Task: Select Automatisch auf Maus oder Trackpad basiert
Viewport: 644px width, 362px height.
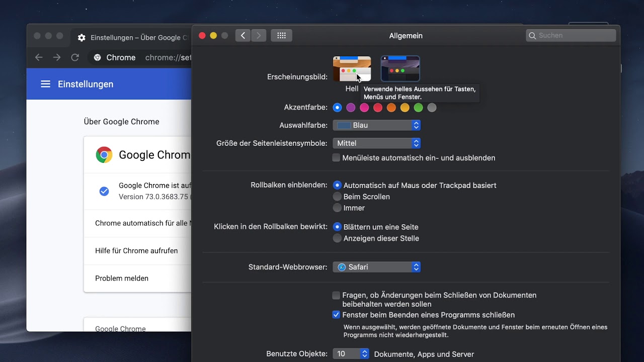Action: [x=337, y=186]
